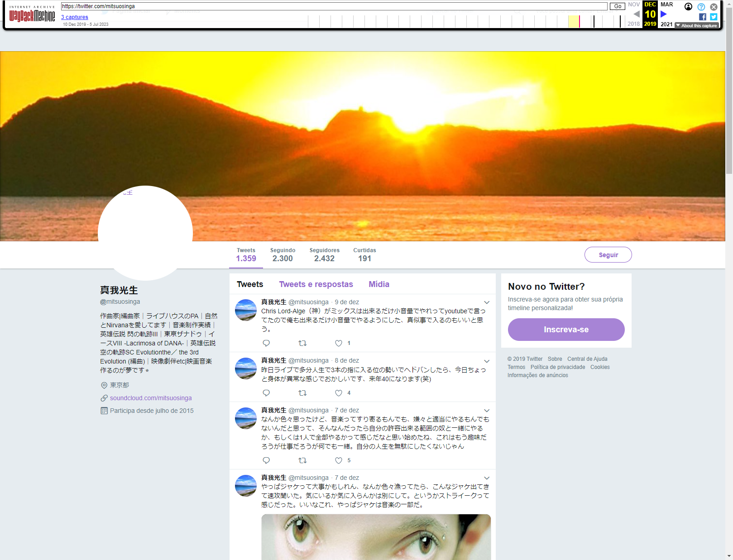Open @mitsuosinga handle in 9 de dez tweet
Viewport: 733px width, 560px height.
[x=308, y=302]
